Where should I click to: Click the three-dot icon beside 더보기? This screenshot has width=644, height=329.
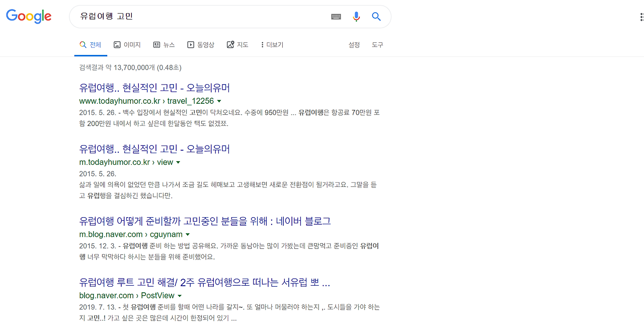pos(263,44)
